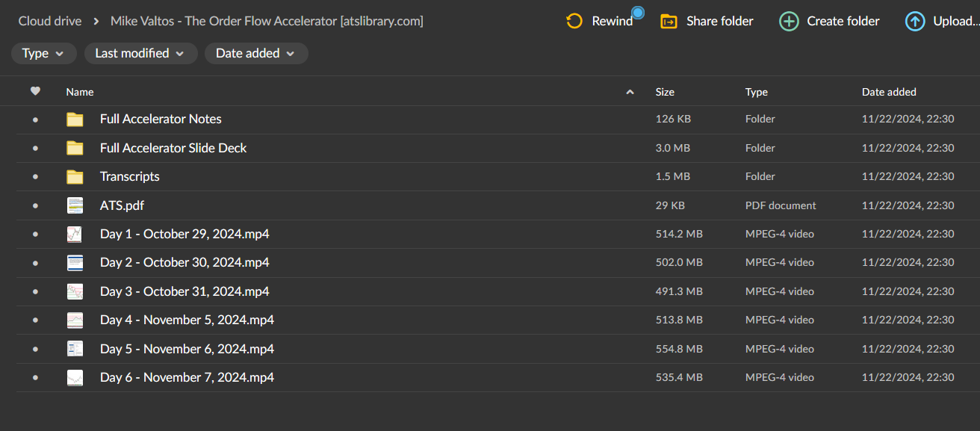Click the sort arrow on the Name column
The image size is (980, 431).
point(630,91)
